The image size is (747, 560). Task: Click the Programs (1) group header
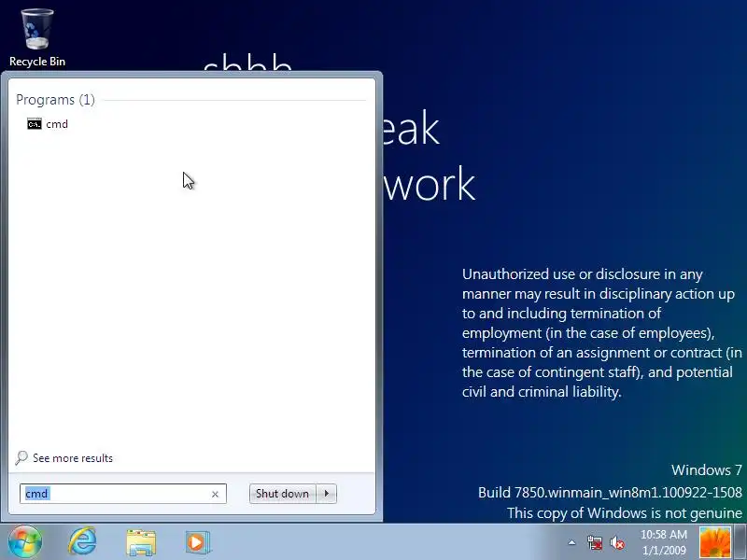(55, 100)
